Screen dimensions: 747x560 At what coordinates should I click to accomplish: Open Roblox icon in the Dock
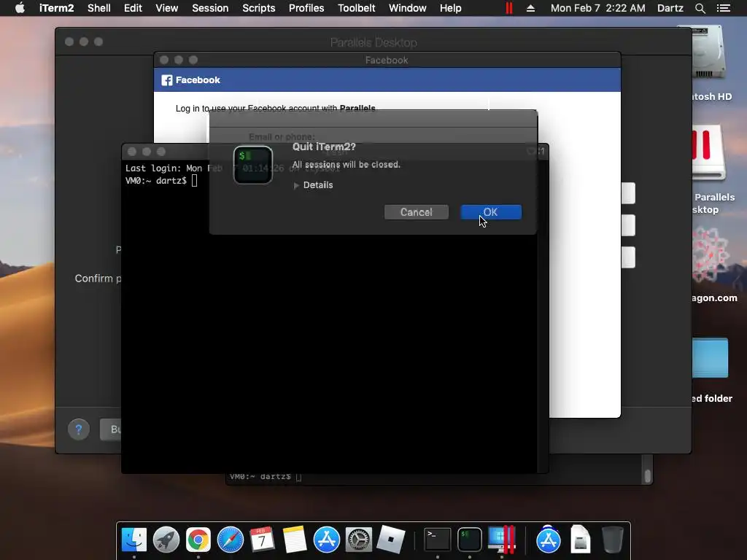coord(390,540)
